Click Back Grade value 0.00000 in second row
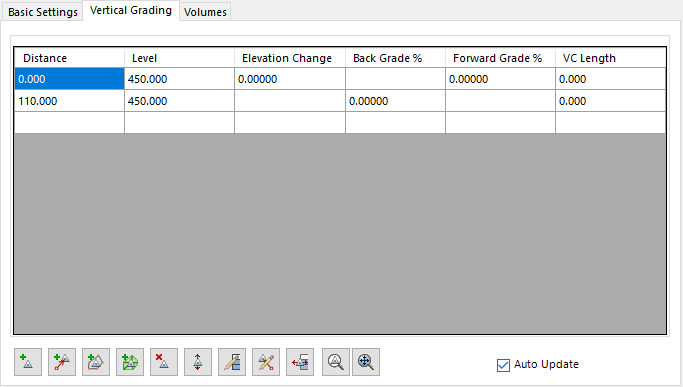Screen dimensions: 683x387 pos(396,101)
